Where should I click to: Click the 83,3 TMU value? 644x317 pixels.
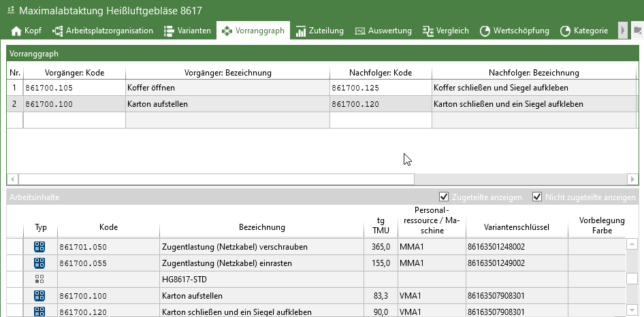pos(381,296)
